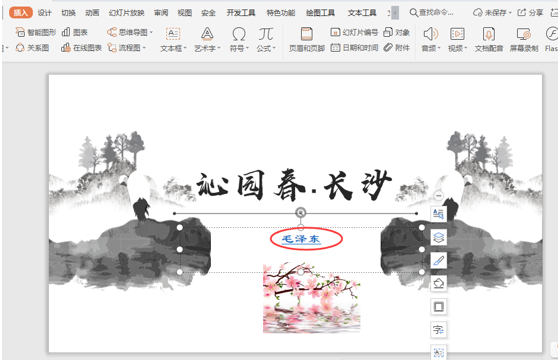The width and height of the screenshot is (558, 360).
Task: Open the 未保存 cloud save dropdown
Action: [x=492, y=13]
